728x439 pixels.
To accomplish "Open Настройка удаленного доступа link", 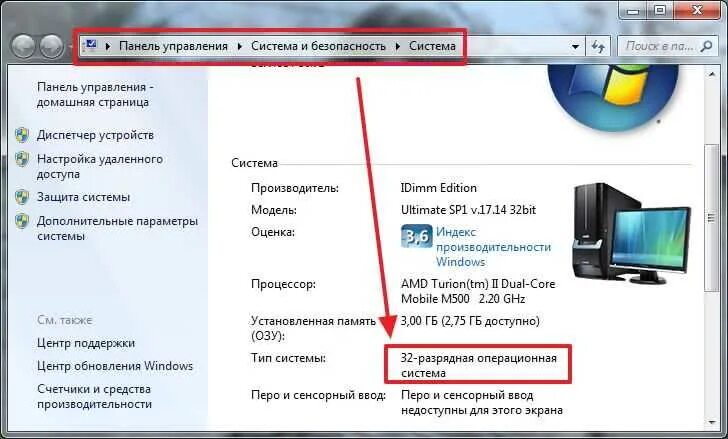I will [x=100, y=167].
